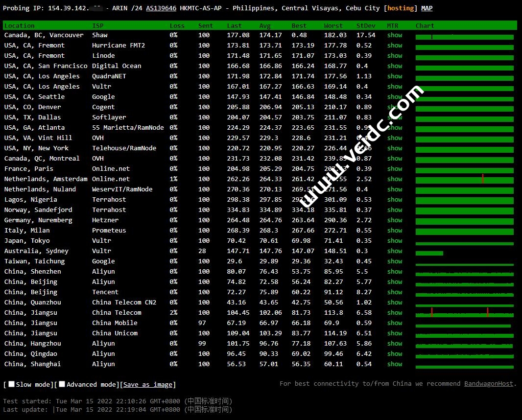This screenshot has height=420, width=522.
Task: Show MTR for OVH Montreal
Action: click(x=395, y=159)
